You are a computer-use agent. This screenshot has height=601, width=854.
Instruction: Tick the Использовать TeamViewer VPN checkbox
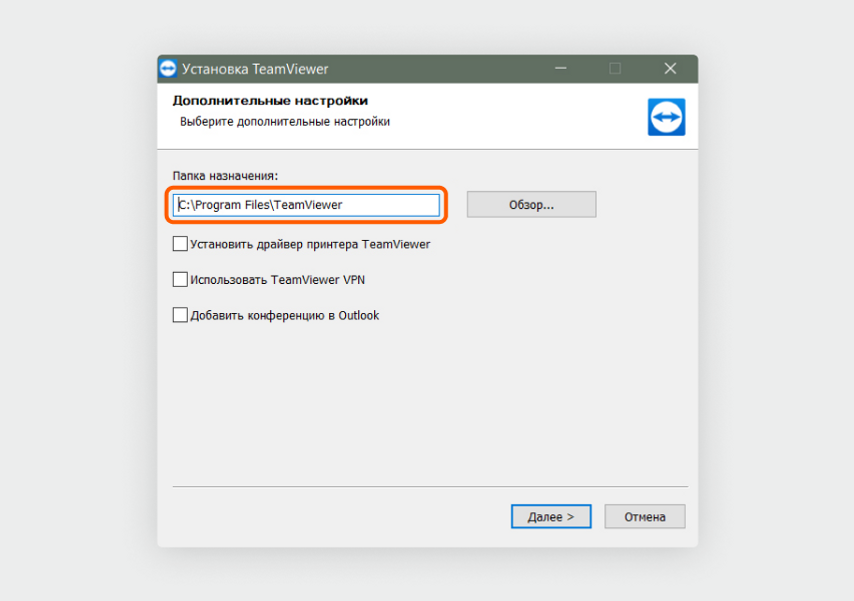[x=180, y=279]
